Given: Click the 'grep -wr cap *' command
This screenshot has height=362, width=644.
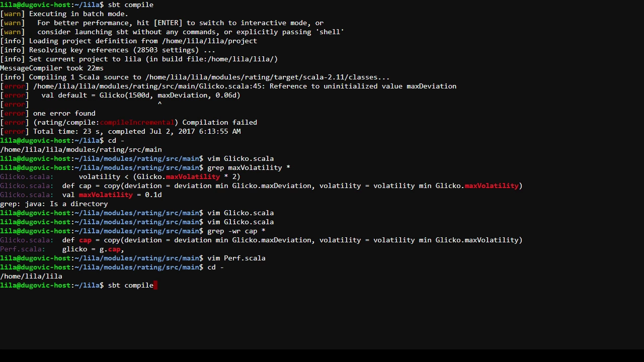Looking at the screenshot, I should click(236, 231).
